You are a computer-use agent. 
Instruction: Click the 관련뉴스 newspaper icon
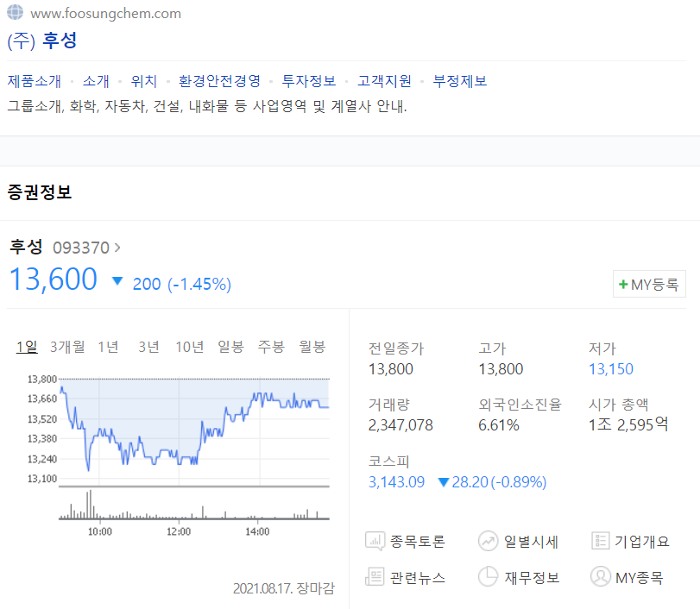tap(375, 576)
